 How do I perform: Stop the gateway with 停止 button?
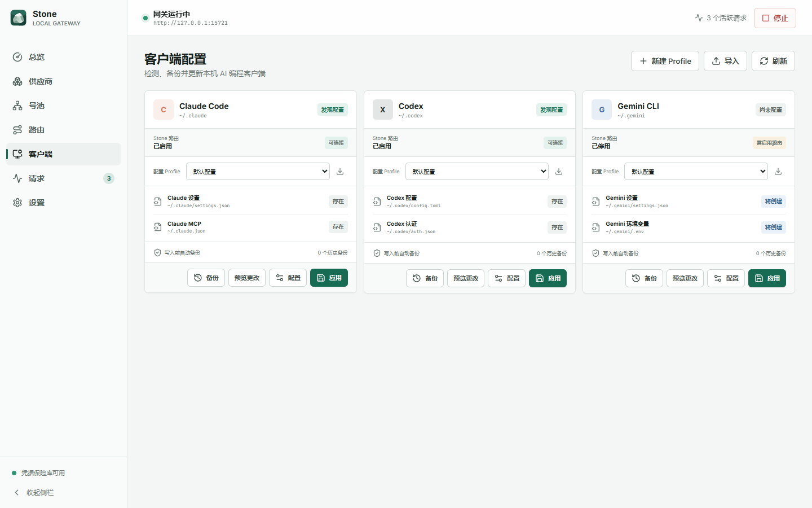[775, 18]
